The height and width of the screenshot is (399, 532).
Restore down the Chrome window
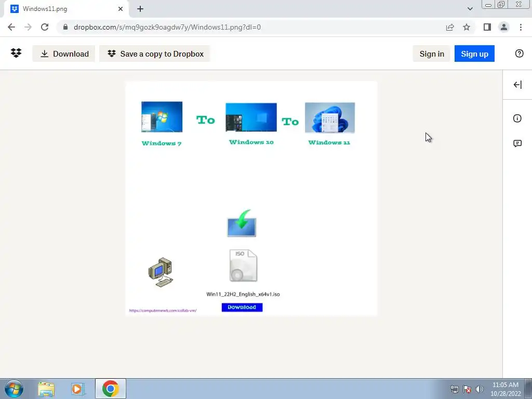(501, 5)
